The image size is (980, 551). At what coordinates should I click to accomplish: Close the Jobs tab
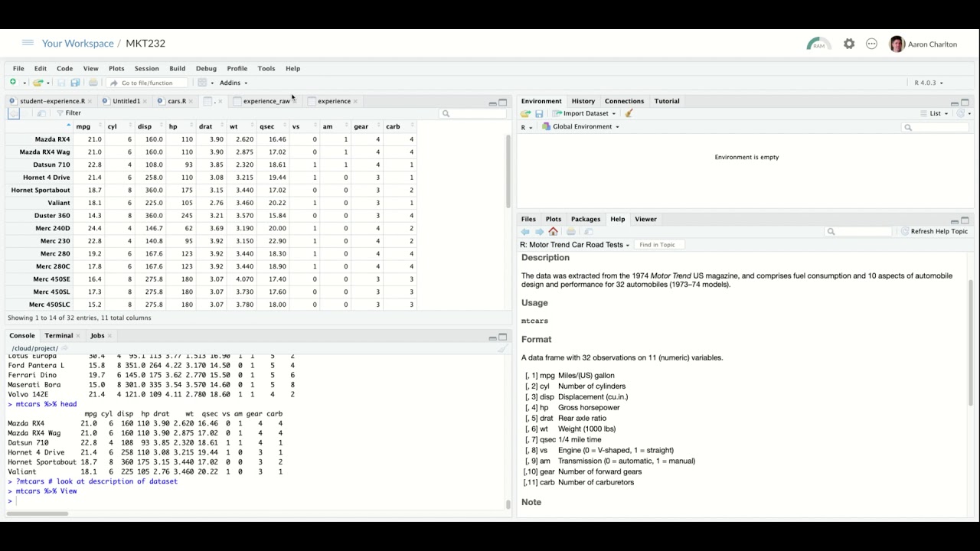pyautogui.click(x=109, y=336)
